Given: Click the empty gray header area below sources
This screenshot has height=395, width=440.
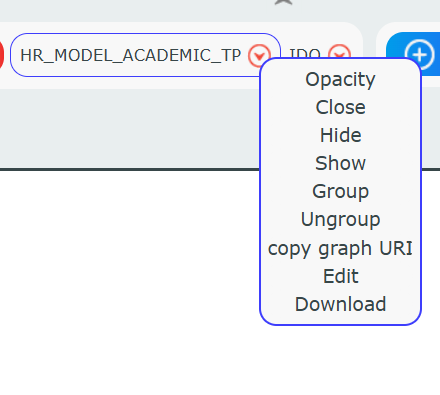Looking at the screenshot, I should coord(129,128).
